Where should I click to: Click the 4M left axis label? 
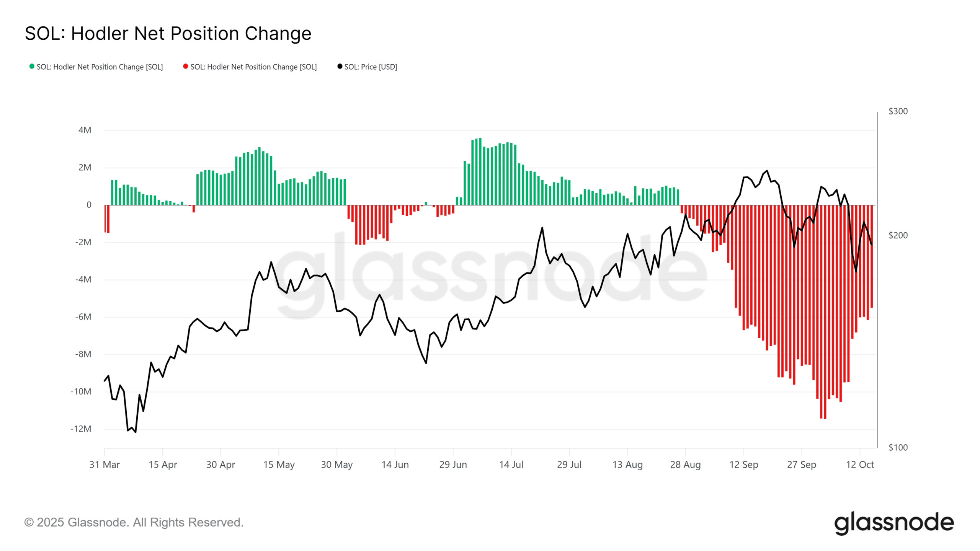85,130
